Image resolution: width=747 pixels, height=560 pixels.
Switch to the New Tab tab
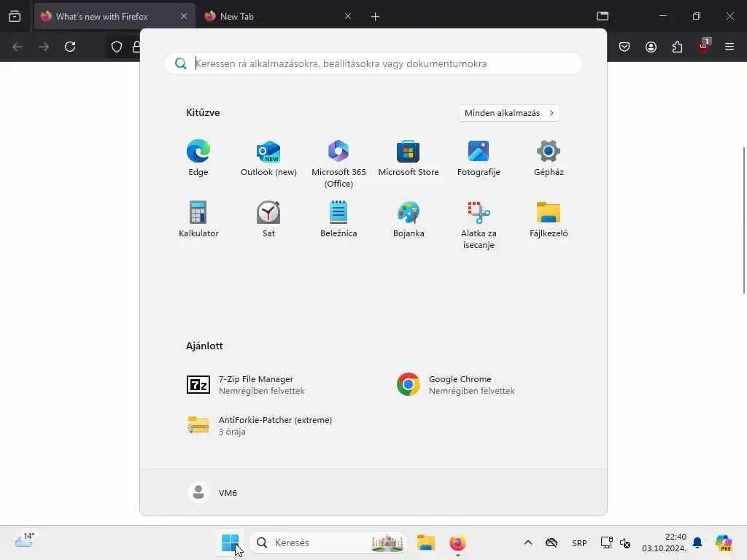point(279,17)
